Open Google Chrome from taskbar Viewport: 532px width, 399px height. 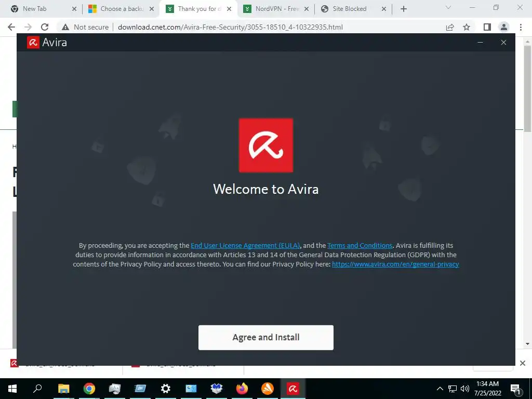[89, 389]
